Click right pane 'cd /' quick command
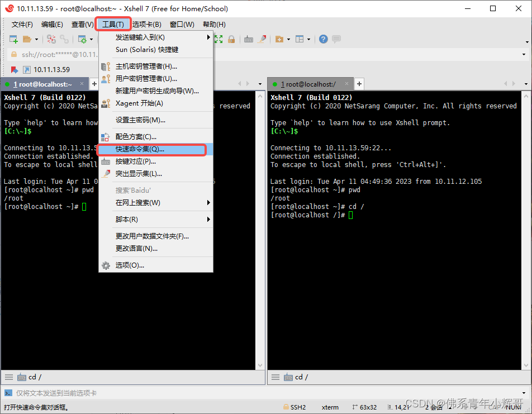532x414 pixels. coord(296,377)
